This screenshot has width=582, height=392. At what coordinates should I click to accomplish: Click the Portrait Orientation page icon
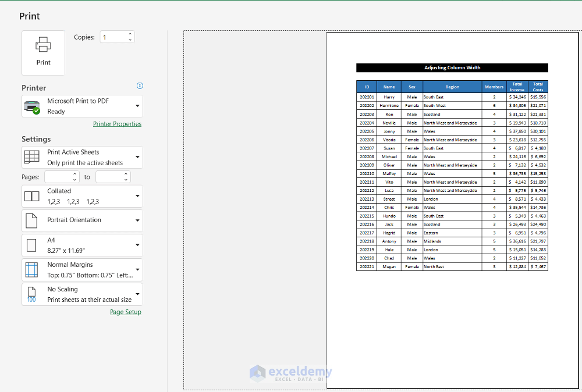pos(31,220)
